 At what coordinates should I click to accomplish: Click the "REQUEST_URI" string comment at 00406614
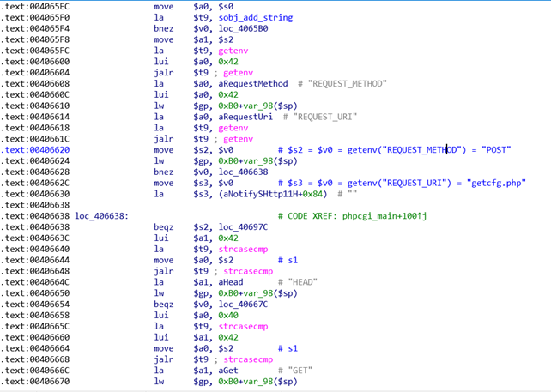(x=320, y=117)
